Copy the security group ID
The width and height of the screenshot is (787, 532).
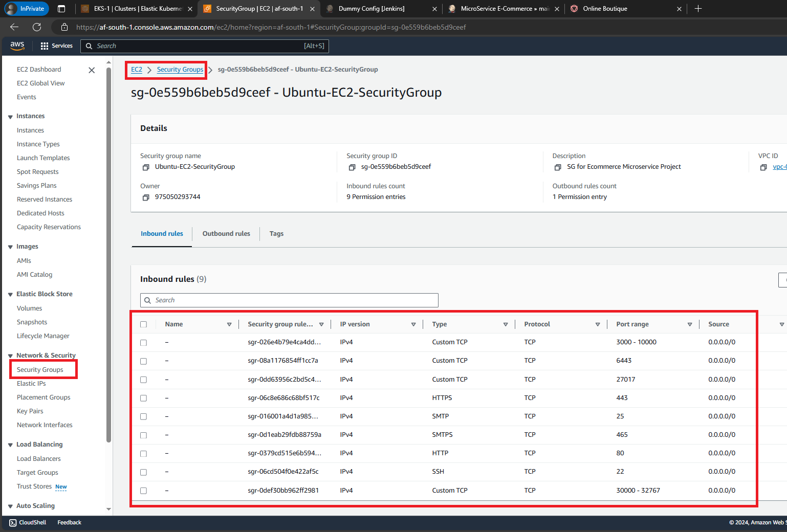pyautogui.click(x=352, y=167)
